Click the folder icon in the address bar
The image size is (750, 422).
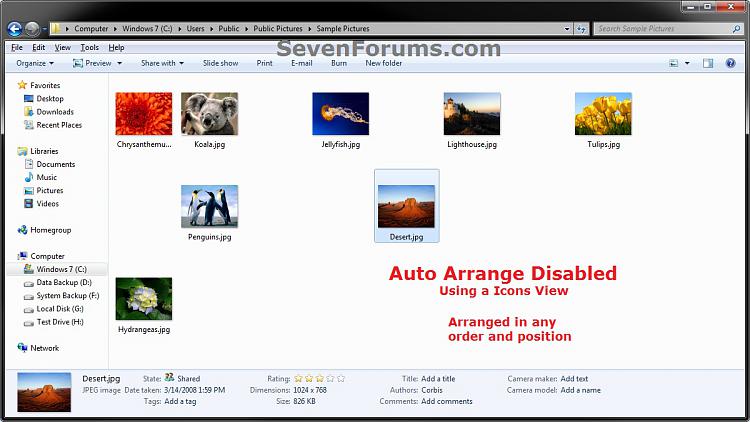click(56, 29)
